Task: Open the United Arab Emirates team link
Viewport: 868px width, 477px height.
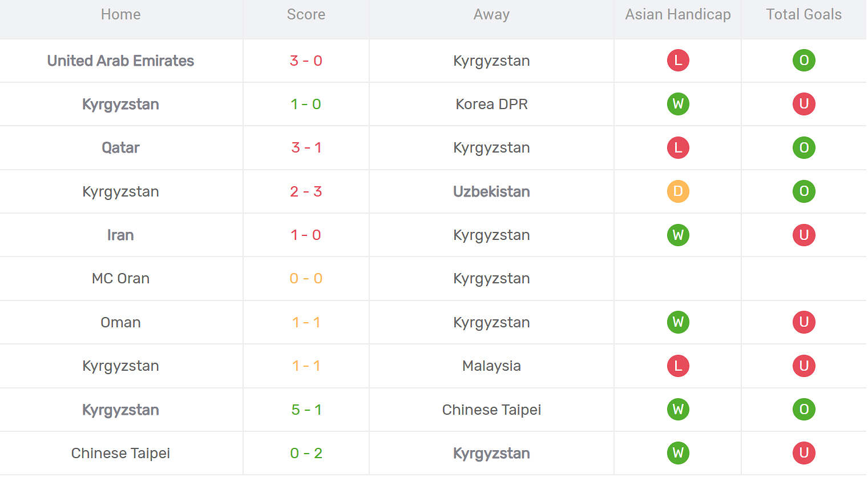Action: (120, 61)
